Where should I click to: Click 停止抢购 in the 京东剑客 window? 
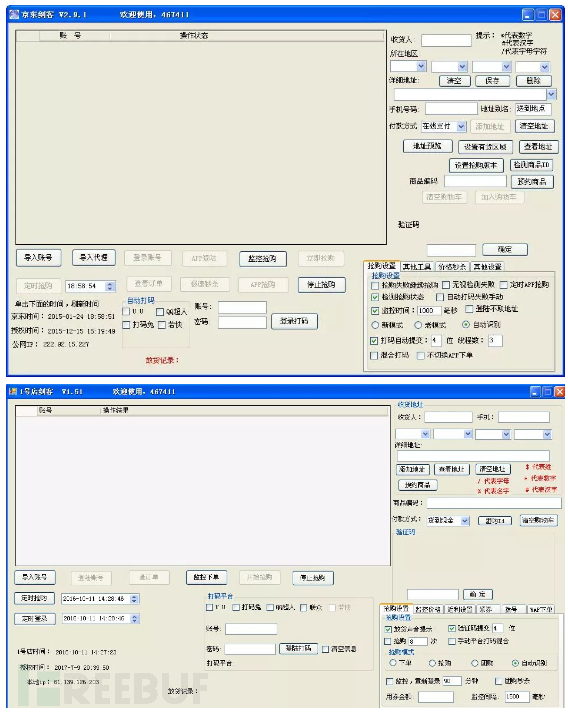click(x=322, y=285)
